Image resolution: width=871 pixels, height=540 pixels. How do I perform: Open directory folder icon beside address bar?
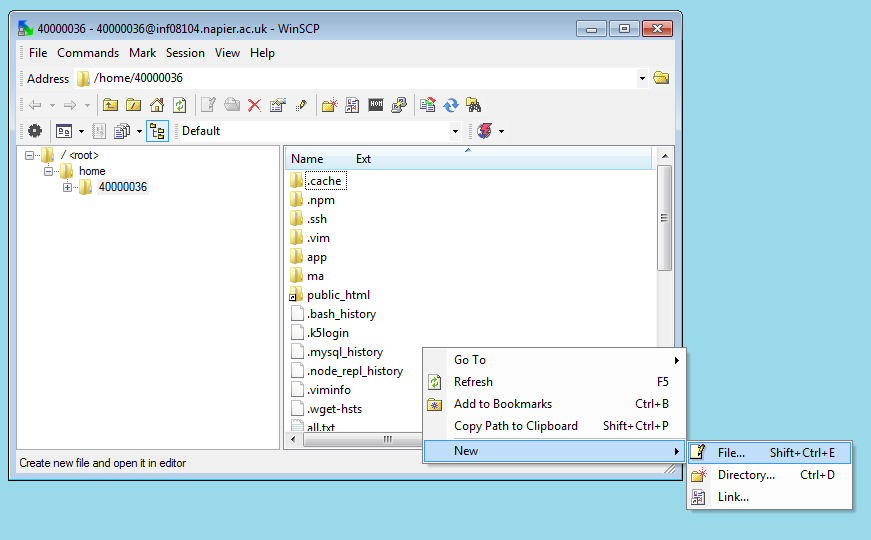(x=661, y=78)
